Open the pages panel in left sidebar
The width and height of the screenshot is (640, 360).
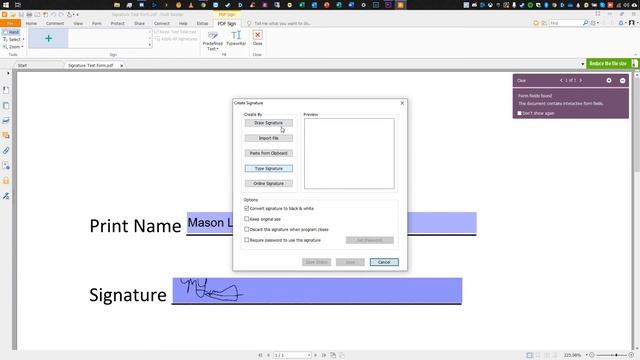point(6,105)
